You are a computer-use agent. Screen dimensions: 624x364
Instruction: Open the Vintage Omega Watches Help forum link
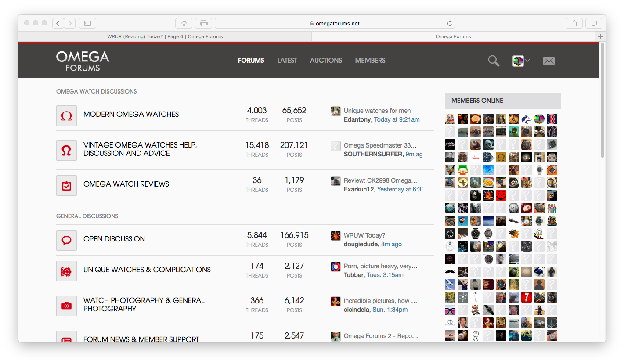click(140, 149)
